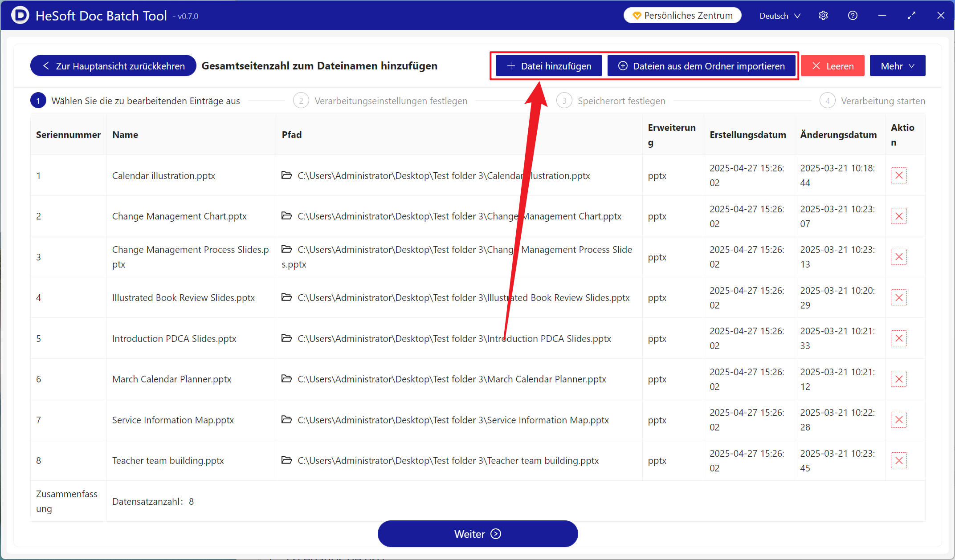This screenshot has width=955, height=560.
Task: Open folder icon for Change Management Process Slides path
Action: pos(287,249)
